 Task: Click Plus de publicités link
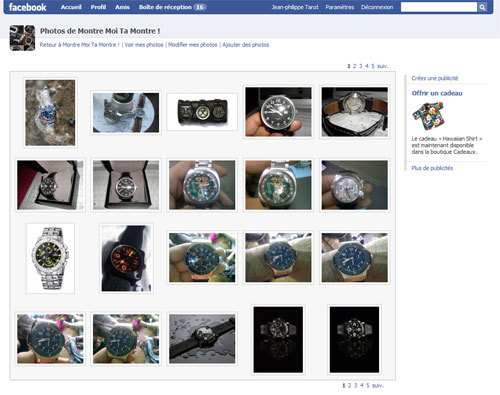coord(432,168)
